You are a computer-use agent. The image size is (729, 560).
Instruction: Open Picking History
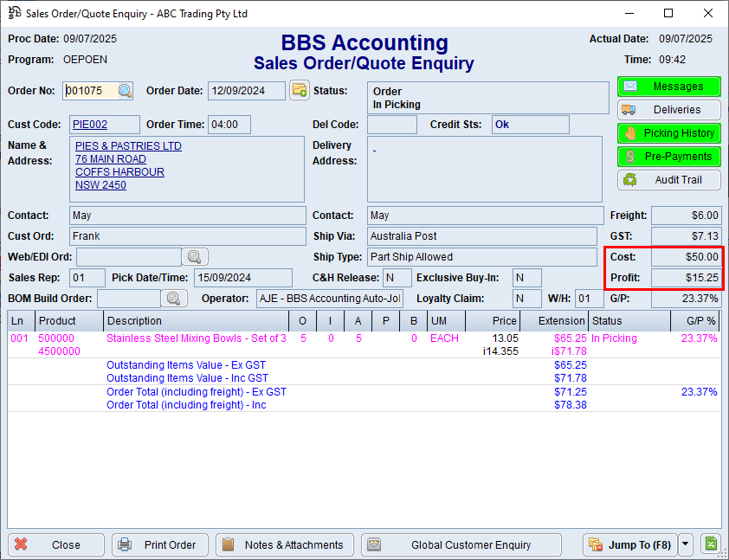click(668, 133)
